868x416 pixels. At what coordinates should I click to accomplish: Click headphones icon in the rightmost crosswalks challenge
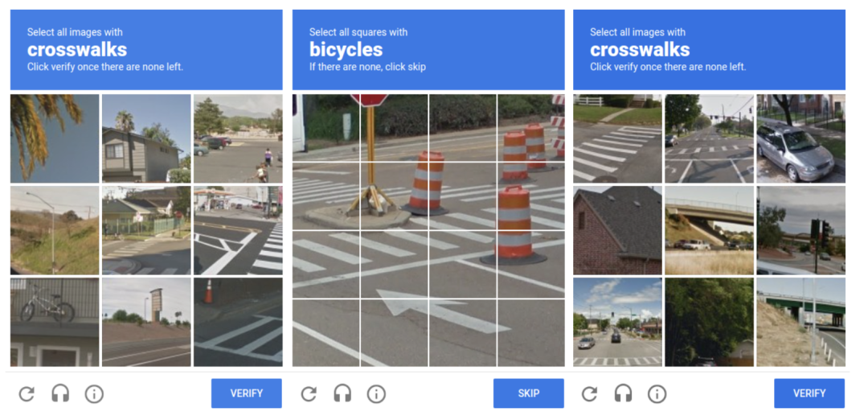click(x=624, y=393)
